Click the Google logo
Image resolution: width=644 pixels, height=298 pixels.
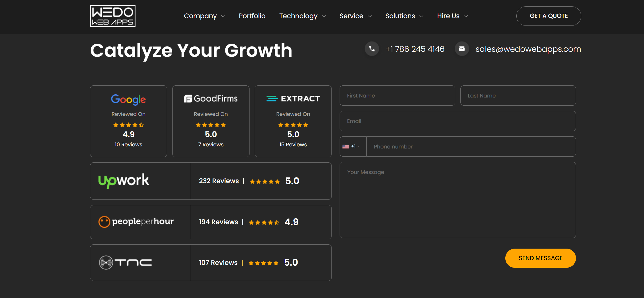click(128, 99)
